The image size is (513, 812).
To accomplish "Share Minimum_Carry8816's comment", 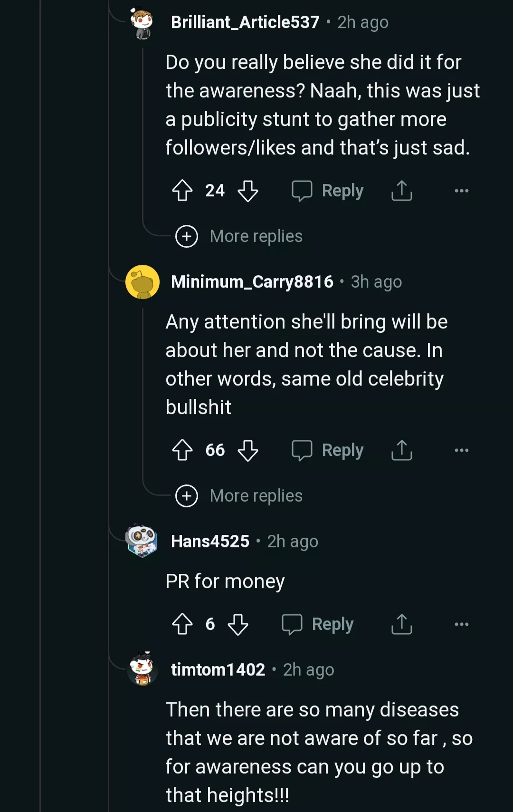I will (402, 450).
